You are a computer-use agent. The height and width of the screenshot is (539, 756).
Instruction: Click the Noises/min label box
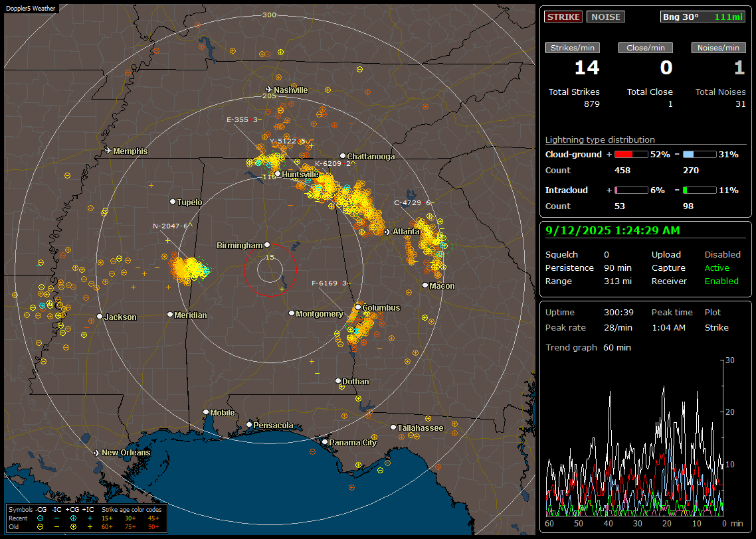[718, 48]
